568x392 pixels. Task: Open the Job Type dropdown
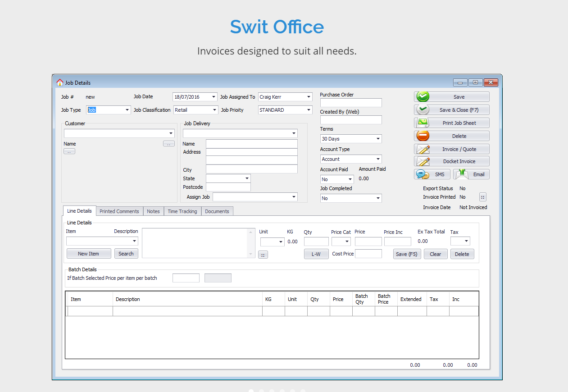pyautogui.click(x=127, y=110)
